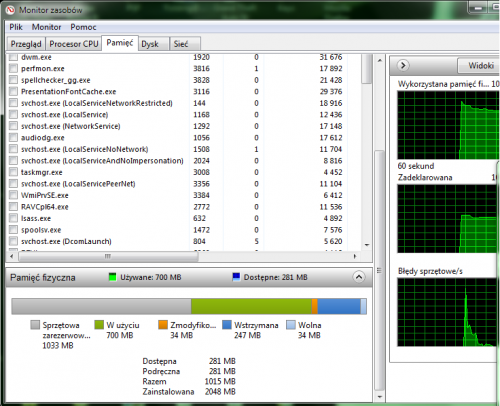Open the Plik menu
The image size is (500, 406).
(x=16, y=27)
